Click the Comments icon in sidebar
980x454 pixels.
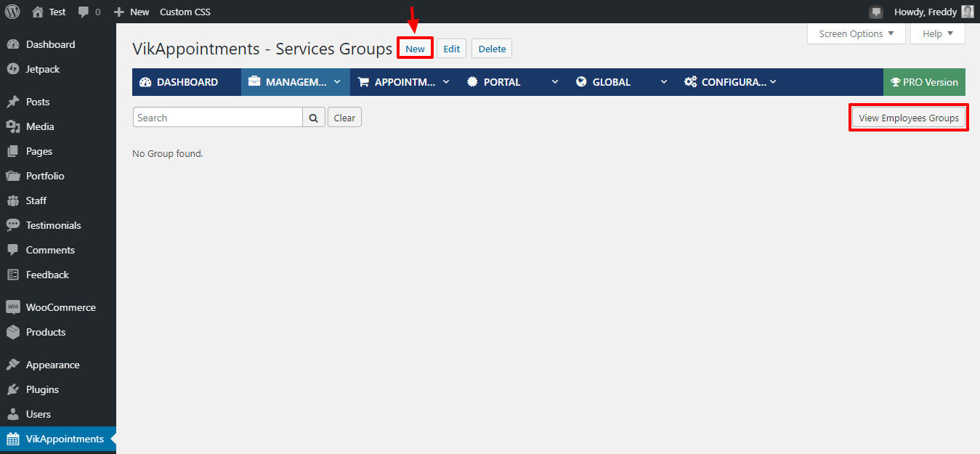click(x=13, y=250)
